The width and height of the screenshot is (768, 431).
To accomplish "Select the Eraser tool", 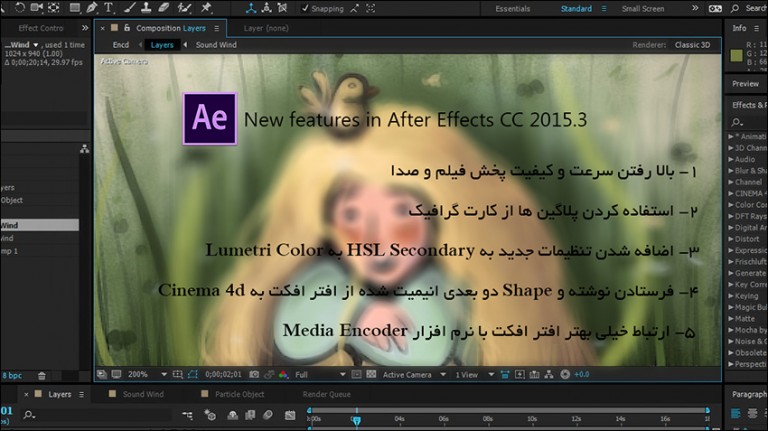I will pyautogui.click(x=164, y=8).
